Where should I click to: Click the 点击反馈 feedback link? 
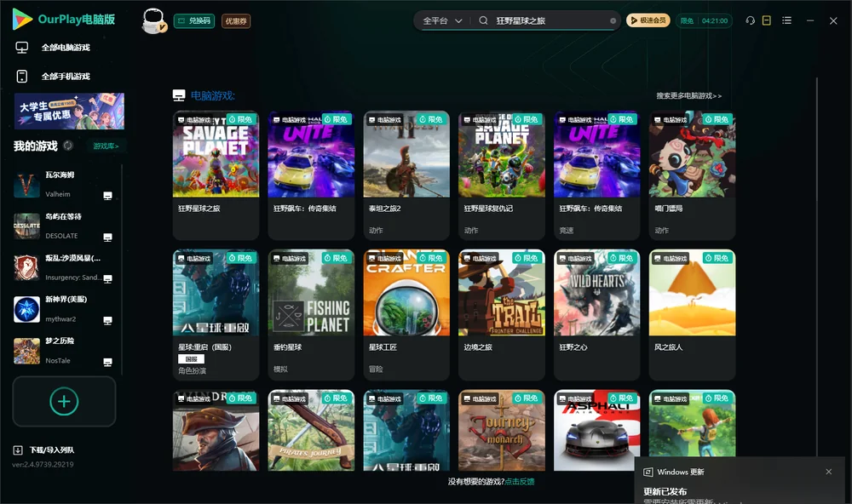(520, 481)
